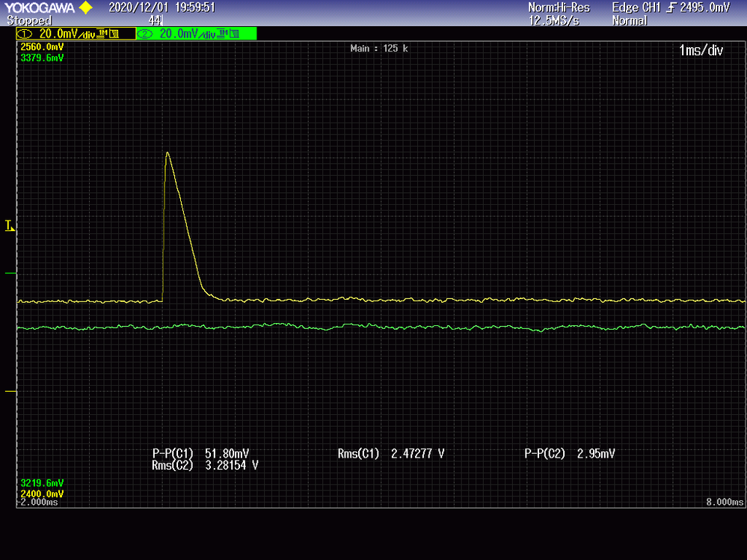Click the YOKOGAWA brand text
This screenshot has height=560, width=747.
tap(40, 7)
